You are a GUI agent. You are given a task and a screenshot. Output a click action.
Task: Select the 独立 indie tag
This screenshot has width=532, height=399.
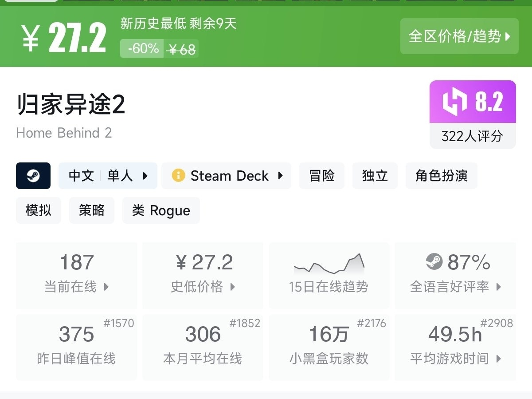(x=375, y=176)
